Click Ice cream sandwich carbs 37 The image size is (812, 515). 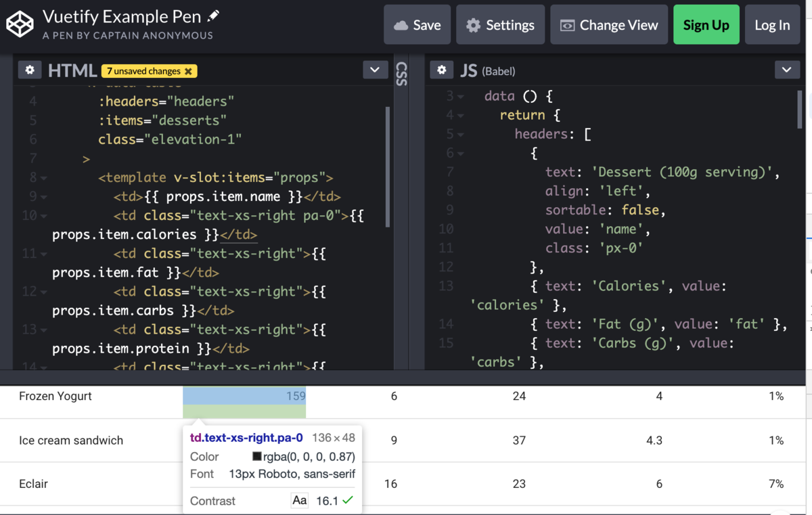coord(519,441)
